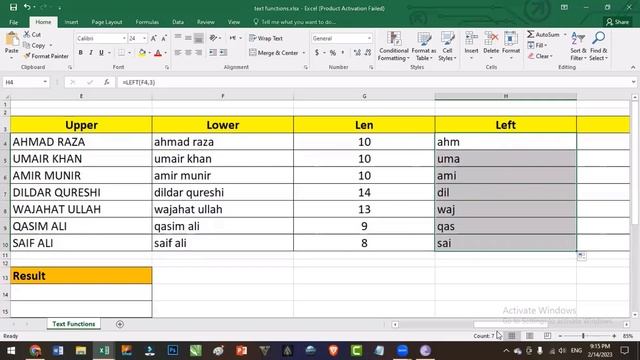Open the File tab
The width and height of the screenshot is (640, 360).
(x=13, y=22)
